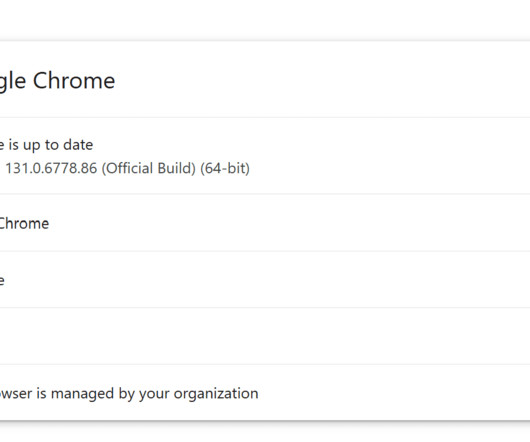Open the row whose label ends in 'e'
Image resolution: width=530 pixels, height=442 pixels.
[x=265, y=279]
